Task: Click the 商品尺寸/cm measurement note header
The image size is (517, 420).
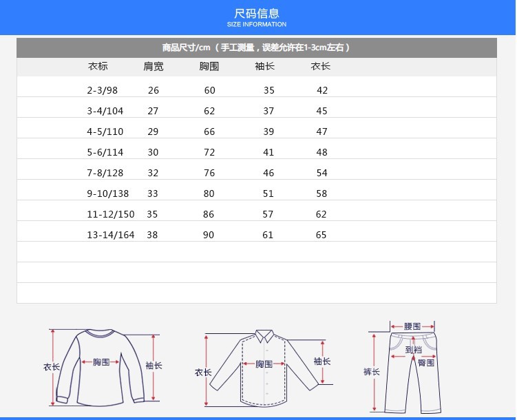Action: click(256, 48)
